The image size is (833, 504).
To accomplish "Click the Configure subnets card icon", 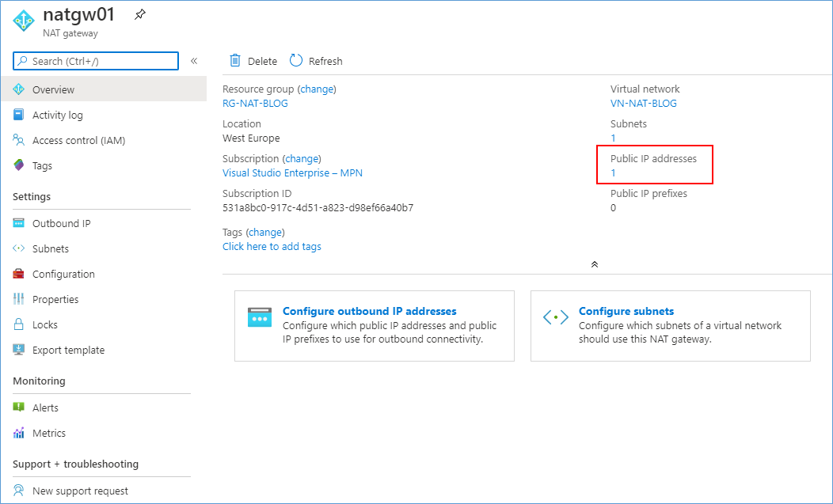I will (x=556, y=317).
